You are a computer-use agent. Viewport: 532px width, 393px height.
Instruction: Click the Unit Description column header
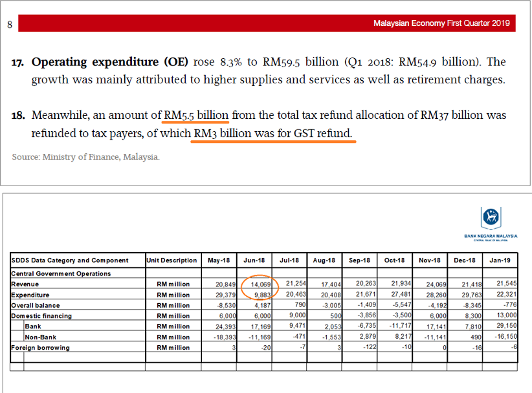coord(172,260)
